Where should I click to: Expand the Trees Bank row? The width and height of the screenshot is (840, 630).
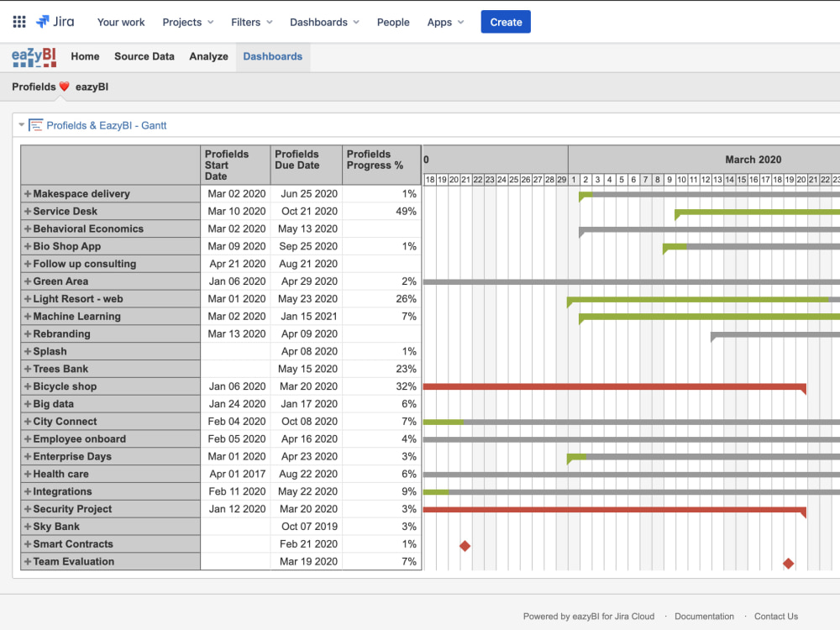click(x=28, y=369)
